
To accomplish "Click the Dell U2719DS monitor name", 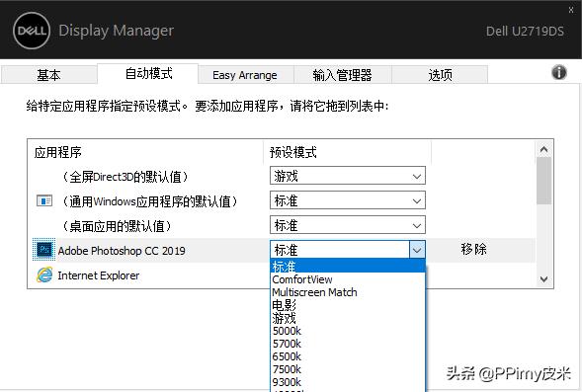I will 525,31.
